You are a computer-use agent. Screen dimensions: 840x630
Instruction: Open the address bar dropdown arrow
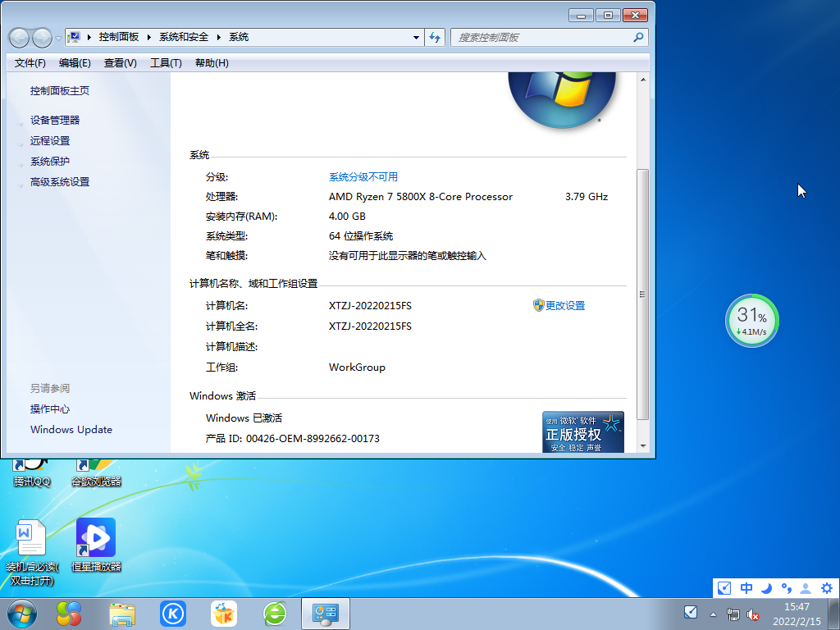coord(415,37)
